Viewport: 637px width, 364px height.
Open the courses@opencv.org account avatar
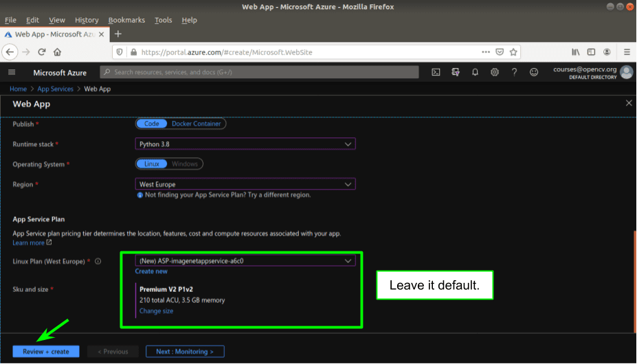point(627,72)
